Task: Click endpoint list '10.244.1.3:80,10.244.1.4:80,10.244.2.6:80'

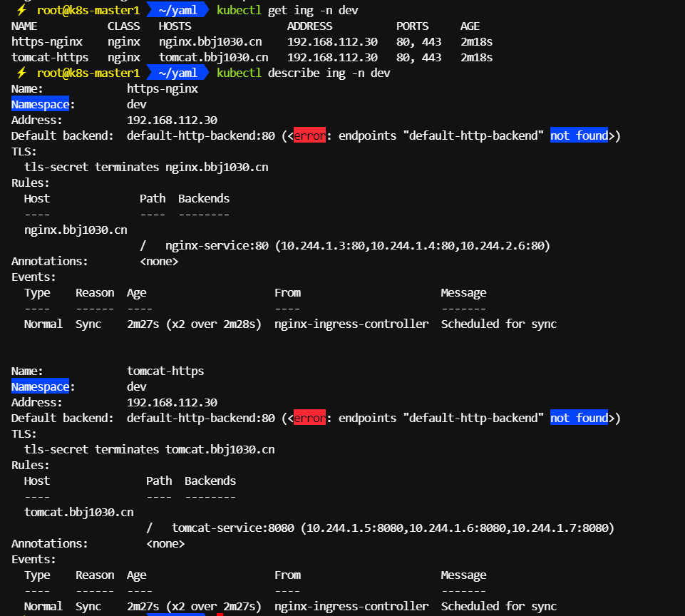Action: point(413,246)
